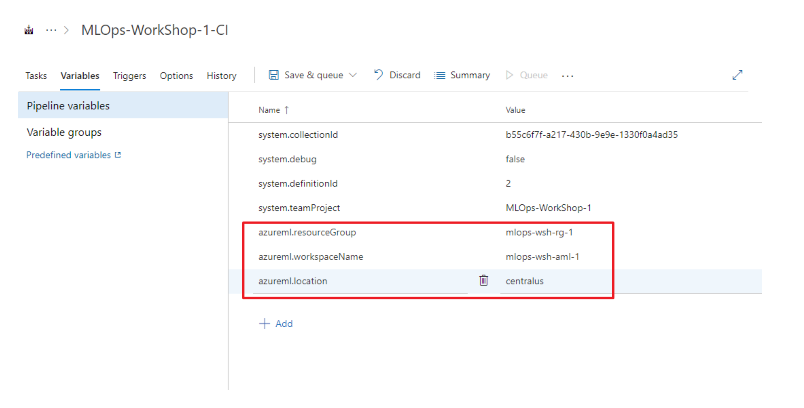Click the mlops-wsh-aml-1 value
Screen dimensions: 804x408
[542, 257]
